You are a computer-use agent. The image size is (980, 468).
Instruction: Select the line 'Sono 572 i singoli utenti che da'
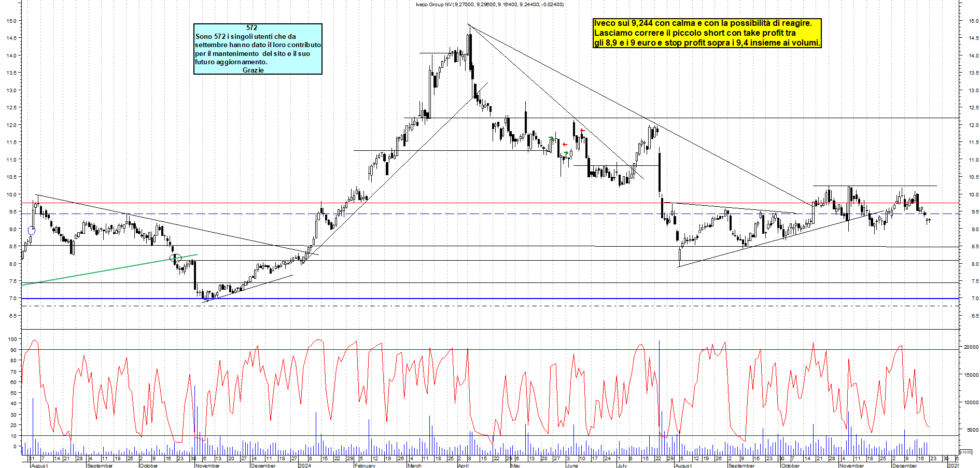coord(246,36)
